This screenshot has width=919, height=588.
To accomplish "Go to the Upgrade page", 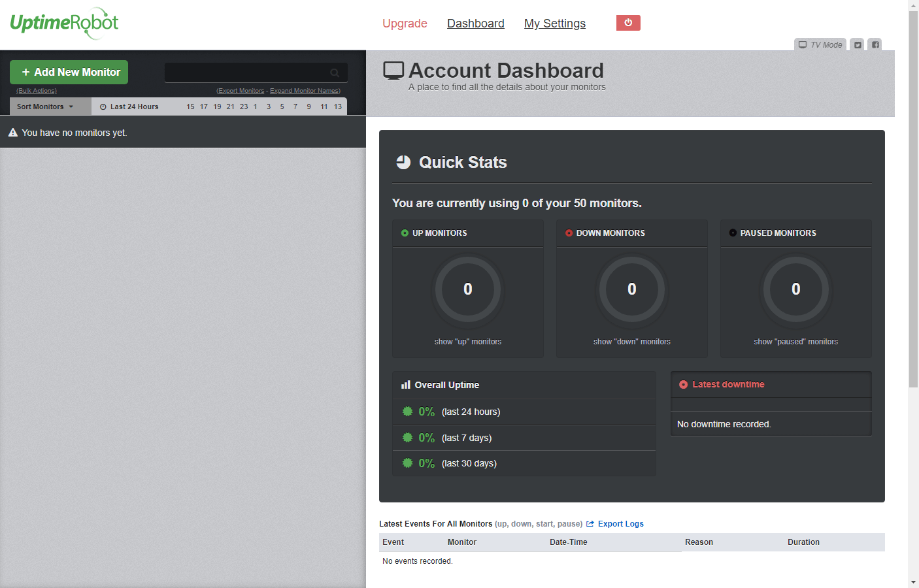I will tap(405, 24).
